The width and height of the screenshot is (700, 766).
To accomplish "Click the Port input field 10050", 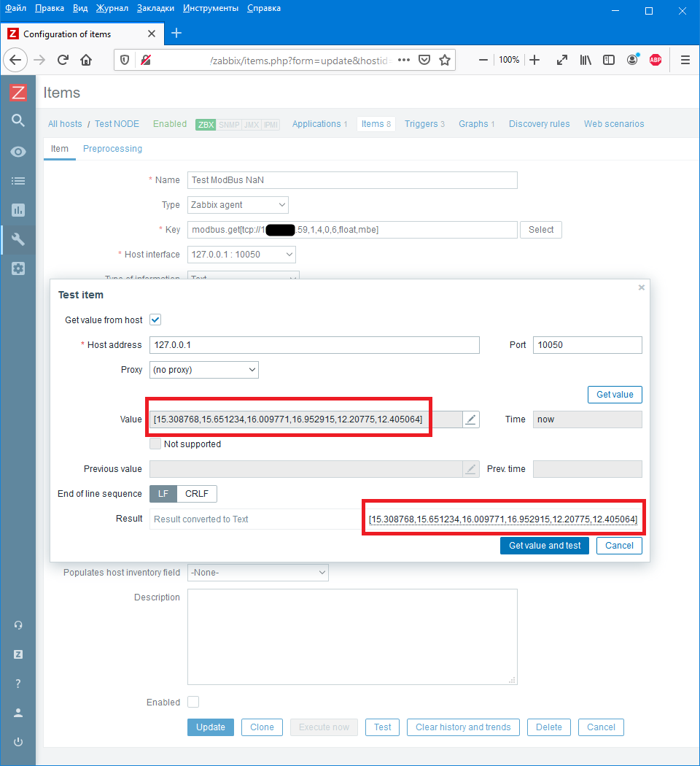I will (587, 345).
